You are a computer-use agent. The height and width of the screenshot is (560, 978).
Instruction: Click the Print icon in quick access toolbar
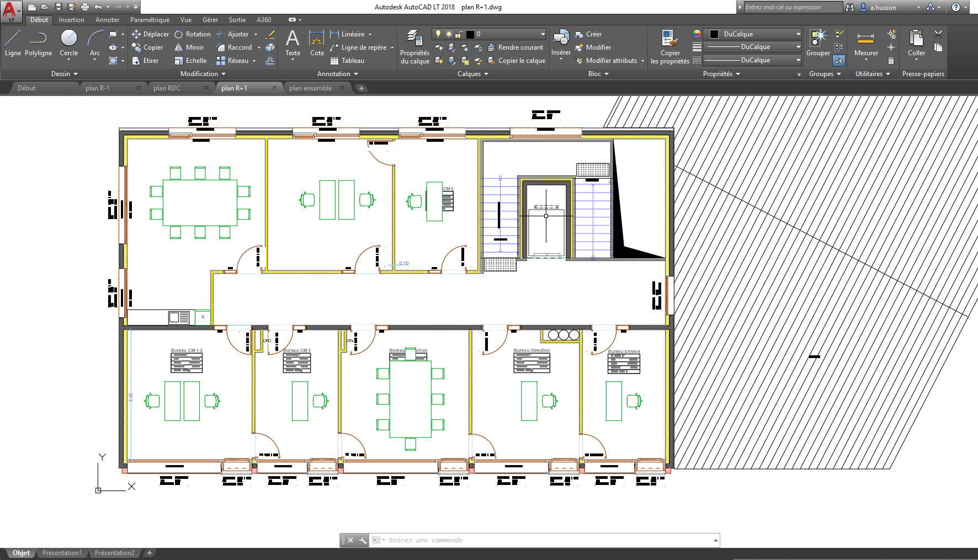tap(85, 7)
